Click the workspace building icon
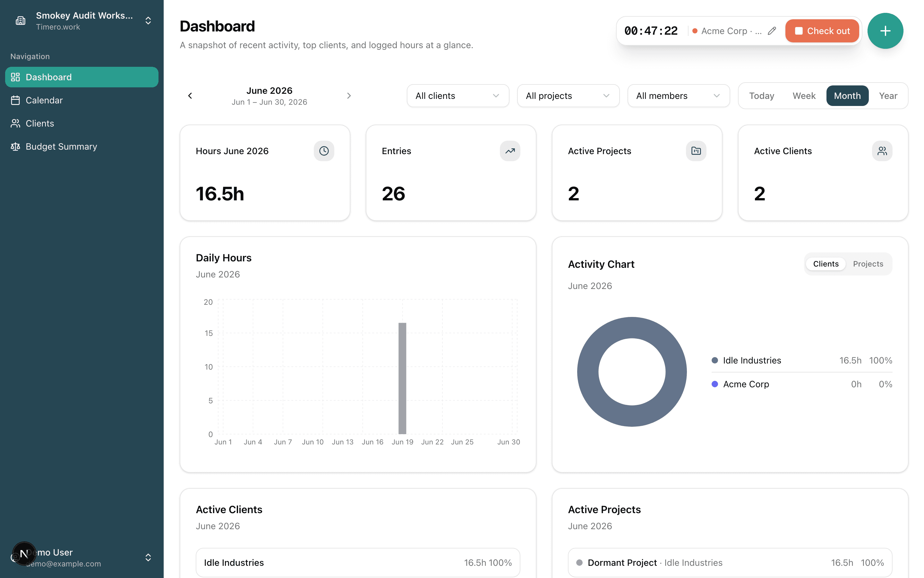This screenshot has width=924, height=578. [21, 21]
